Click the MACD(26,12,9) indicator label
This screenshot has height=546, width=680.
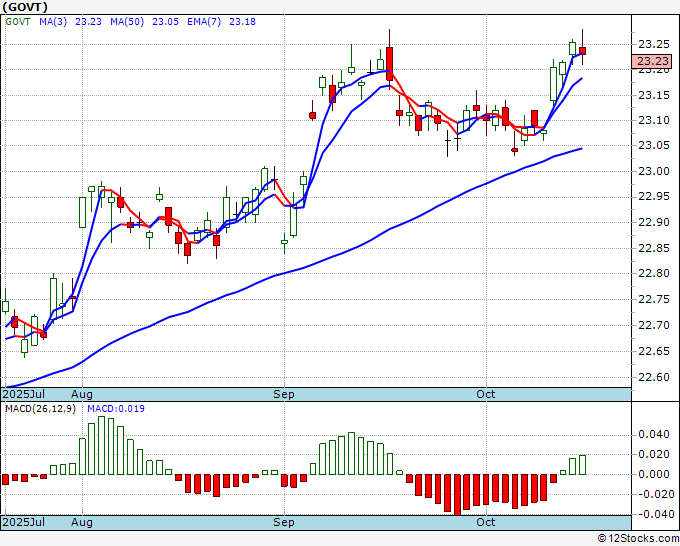[40, 409]
